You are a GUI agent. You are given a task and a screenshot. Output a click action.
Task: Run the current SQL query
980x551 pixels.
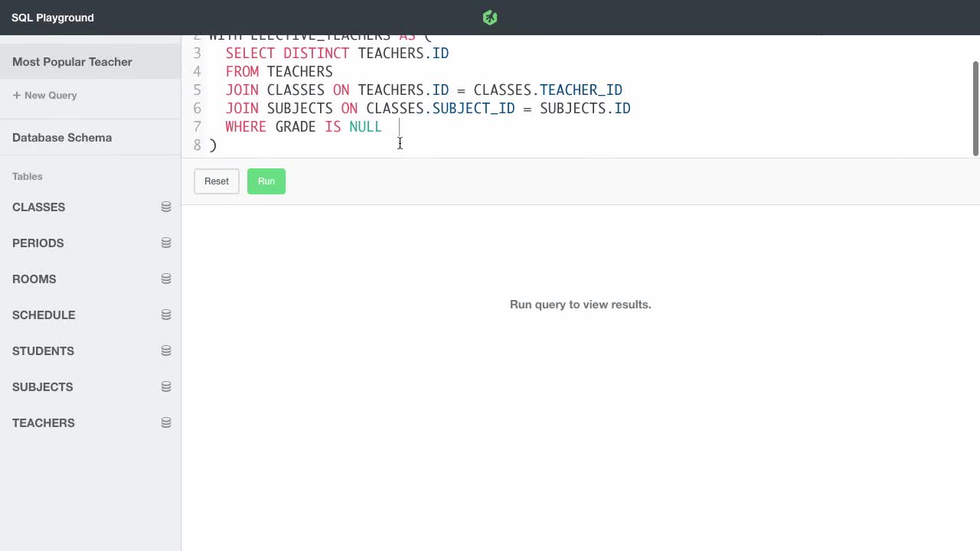pos(266,181)
